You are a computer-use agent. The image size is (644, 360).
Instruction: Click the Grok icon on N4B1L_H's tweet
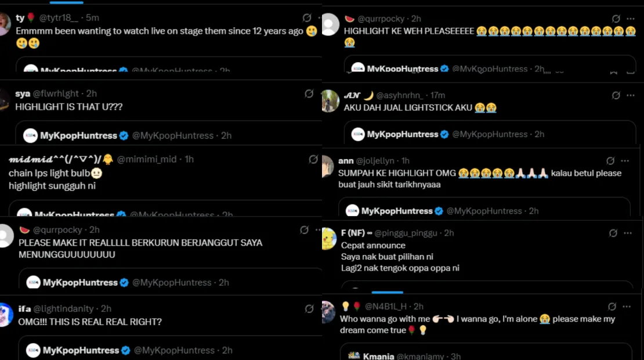[612, 307]
